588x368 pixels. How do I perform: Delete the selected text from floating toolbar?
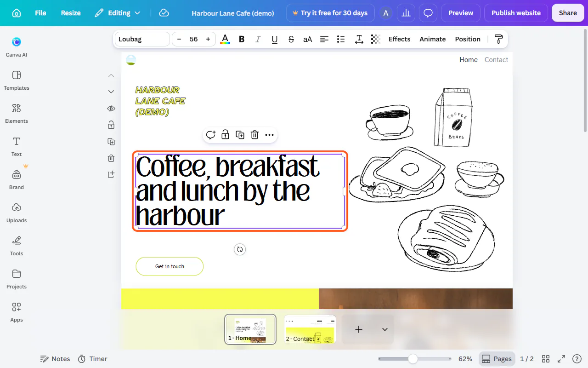point(255,135)
